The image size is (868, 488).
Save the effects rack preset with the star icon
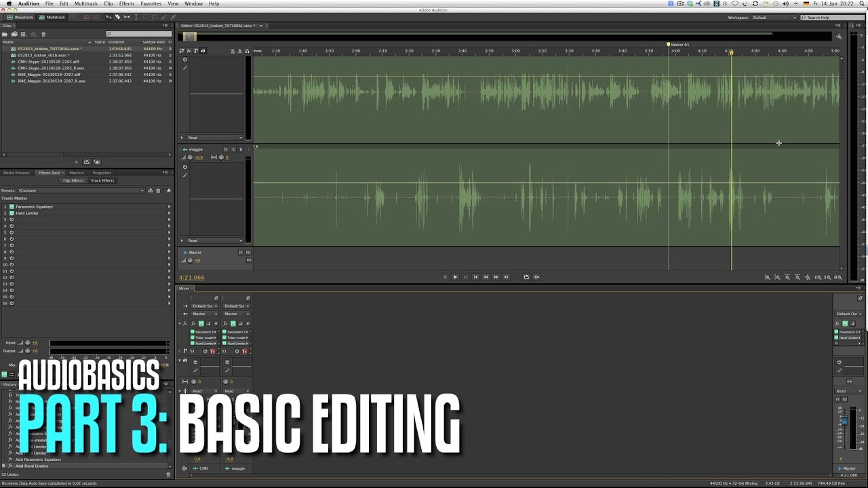(169, 190)
